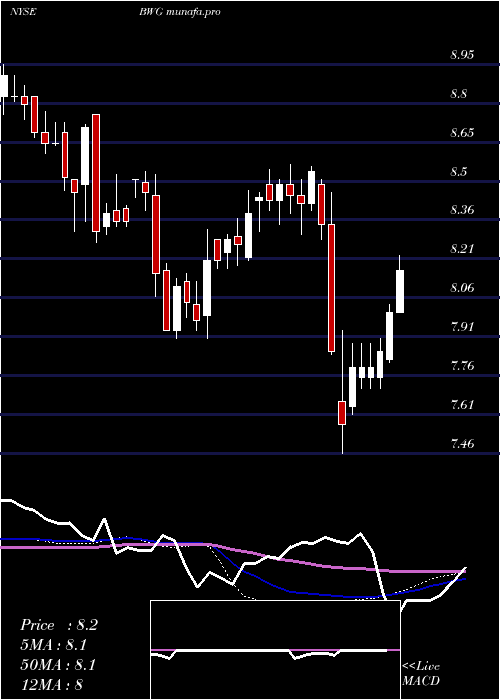Click the 7.76 price axis label
This screenshot has width=500, height=700.
(x=462, y=366)
